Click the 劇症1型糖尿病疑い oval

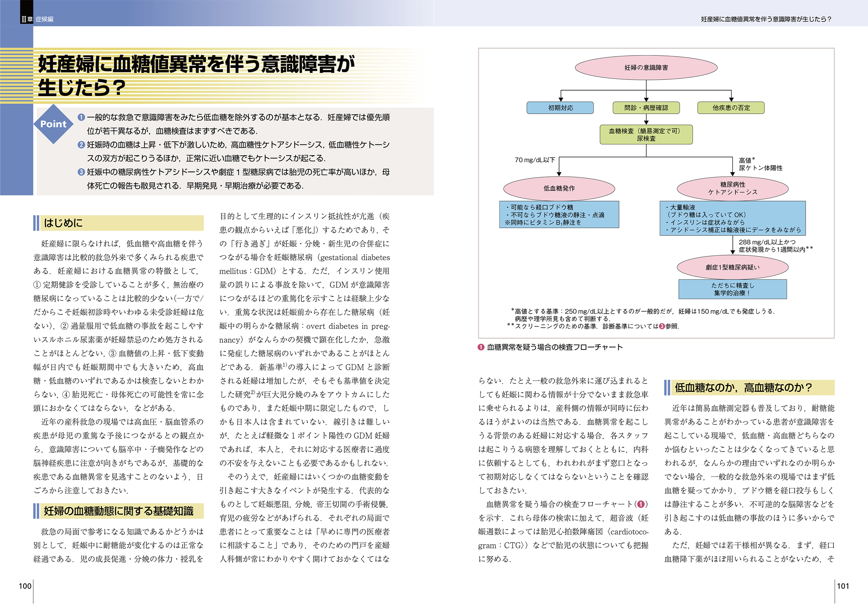[x=733, y=267]
